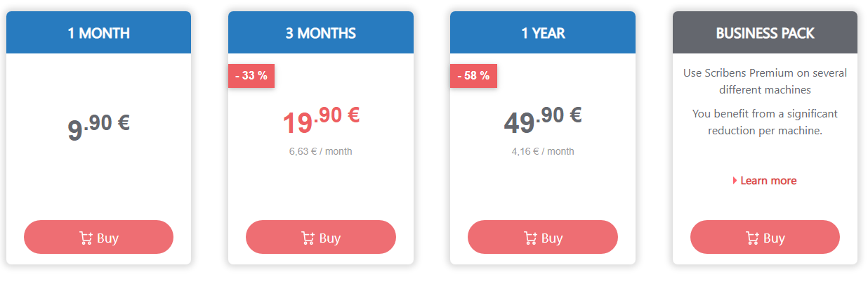Click the cart icon in 3 Months Buy button

click(x=308, y=238)
